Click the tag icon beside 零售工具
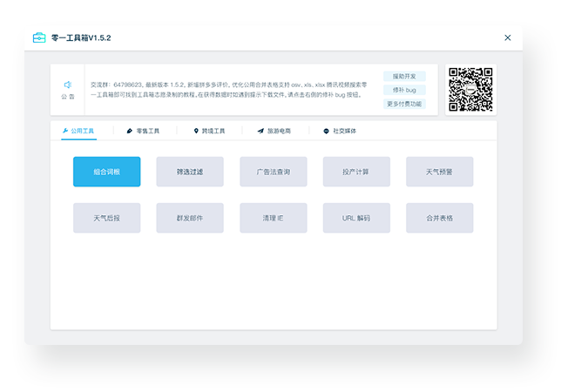 130,131
